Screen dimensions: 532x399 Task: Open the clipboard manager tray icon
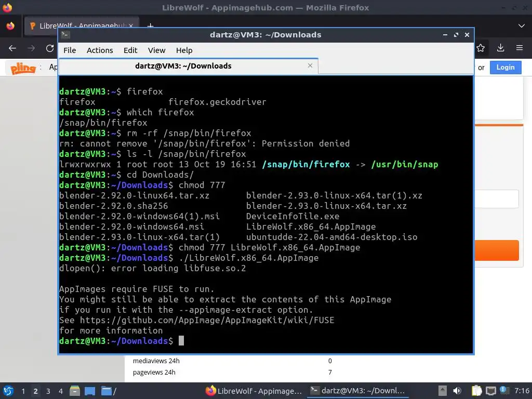[x=477, y=391]
